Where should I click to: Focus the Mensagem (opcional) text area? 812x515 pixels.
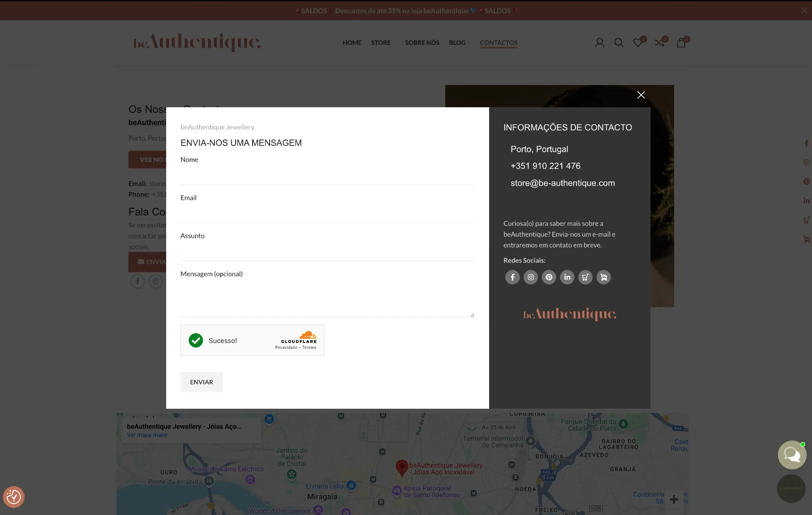327,299
